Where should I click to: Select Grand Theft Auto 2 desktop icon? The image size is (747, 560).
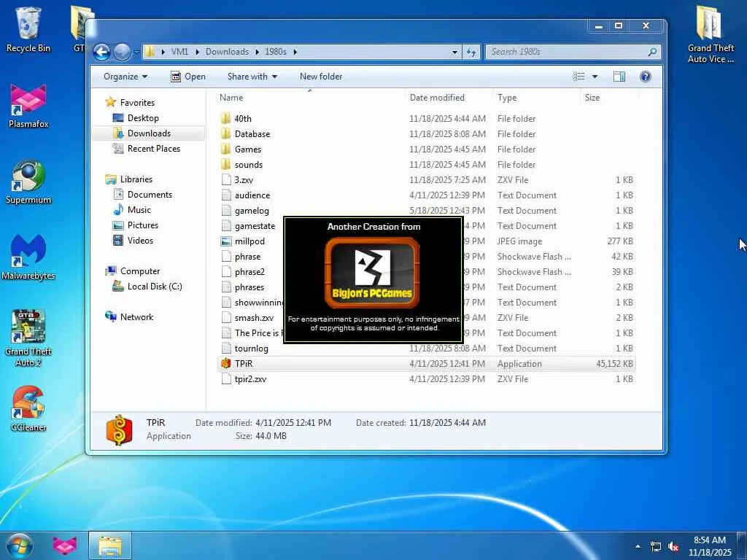point(28,338)
